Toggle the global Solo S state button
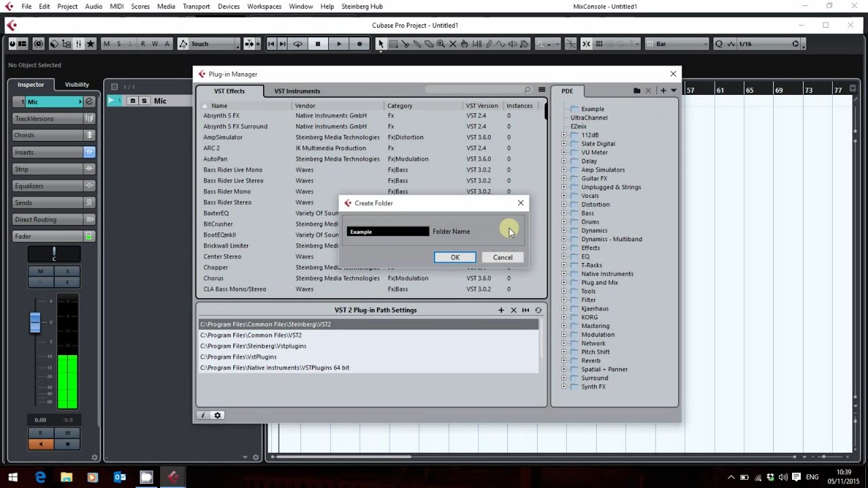 tap(119, 44)
